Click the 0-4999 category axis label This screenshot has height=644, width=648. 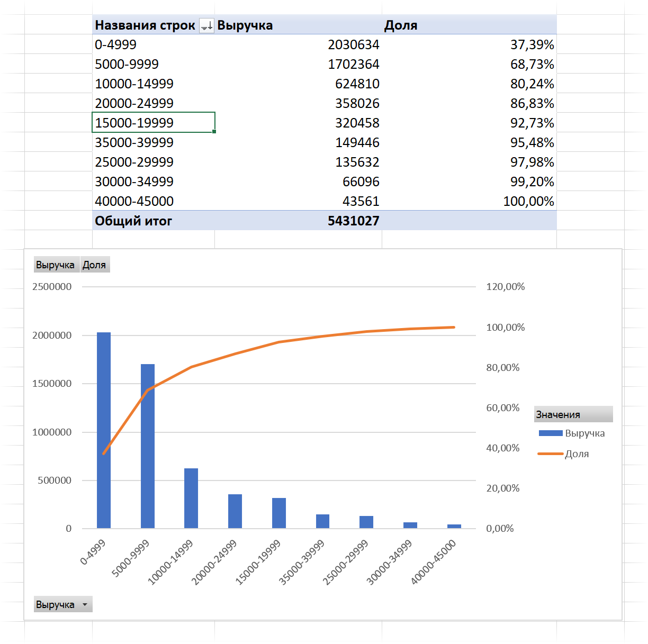point(93,552)
